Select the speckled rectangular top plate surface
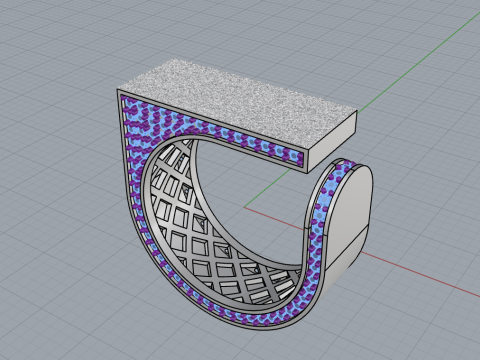The image size is (480, 360). tap(237, 104)
